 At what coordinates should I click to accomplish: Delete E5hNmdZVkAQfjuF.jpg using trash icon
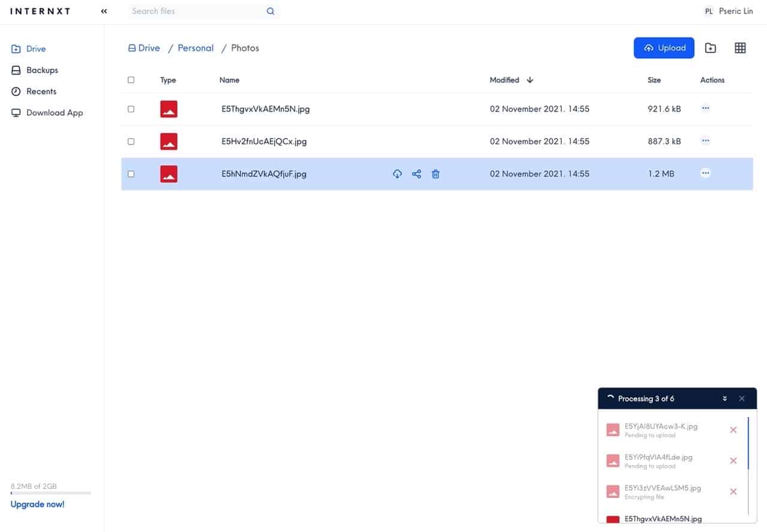point(436,174)
